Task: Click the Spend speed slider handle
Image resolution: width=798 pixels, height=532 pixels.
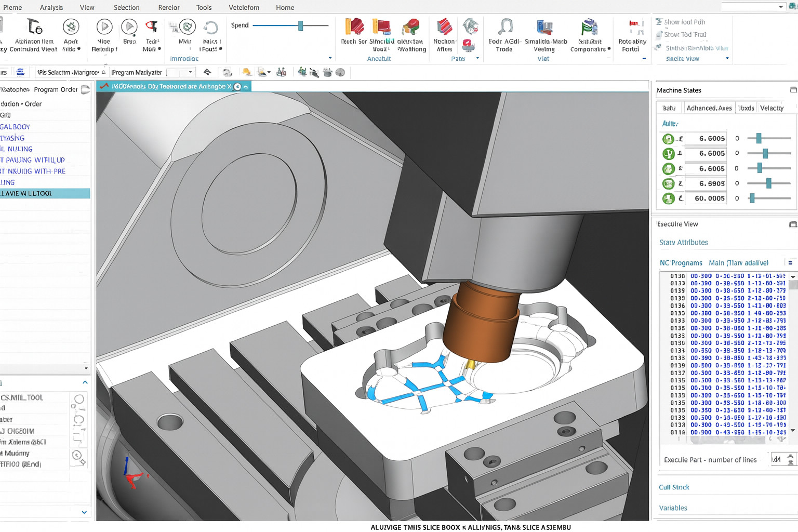Action: [x=300, y=25]
